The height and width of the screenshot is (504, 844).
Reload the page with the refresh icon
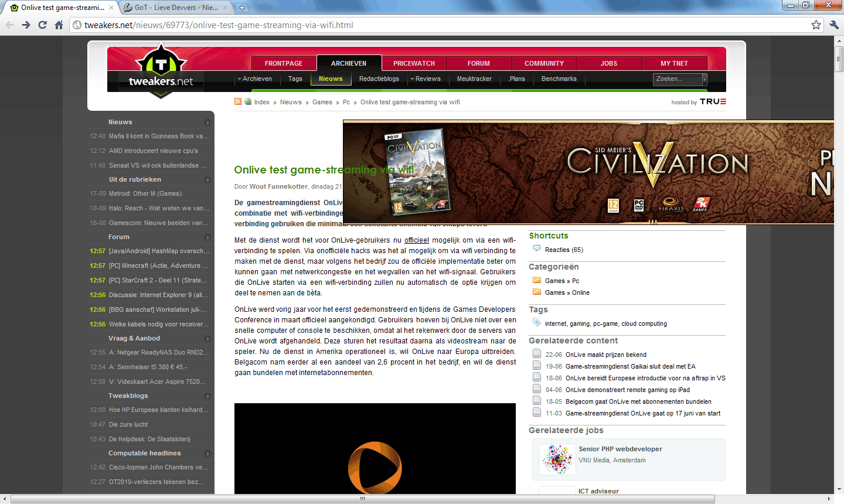(x=42, y=25)
